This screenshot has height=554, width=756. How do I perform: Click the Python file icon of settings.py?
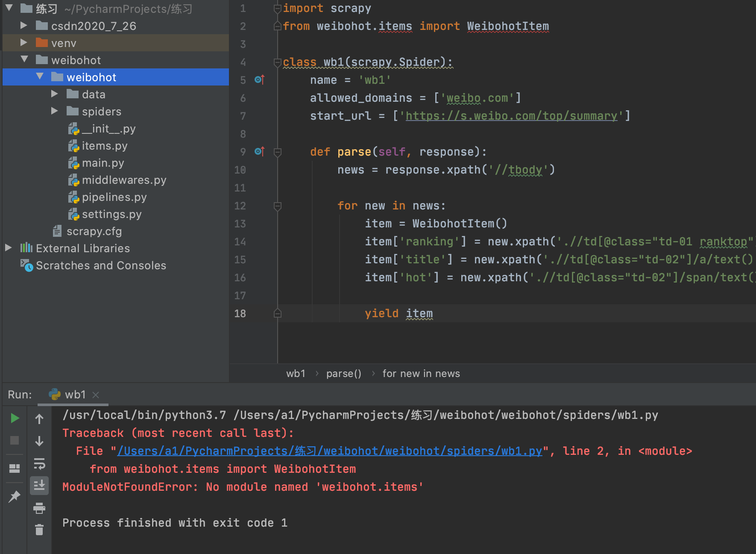[x=73, y=214]
